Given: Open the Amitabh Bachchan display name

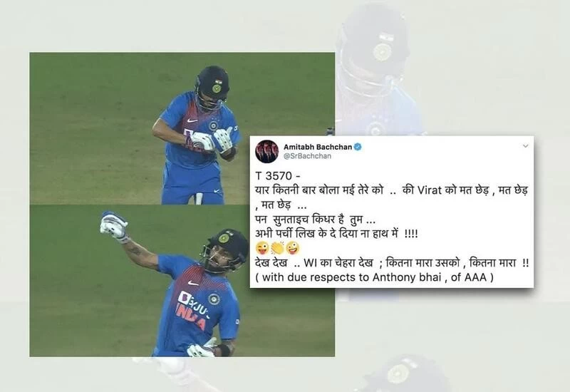Looking at the screenshot, I should click(317, 147).
